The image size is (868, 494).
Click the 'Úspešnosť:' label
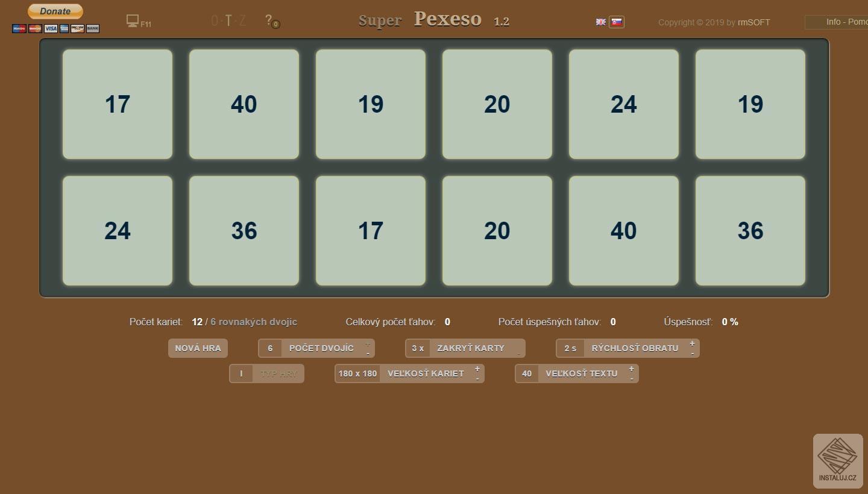(688, 322)
